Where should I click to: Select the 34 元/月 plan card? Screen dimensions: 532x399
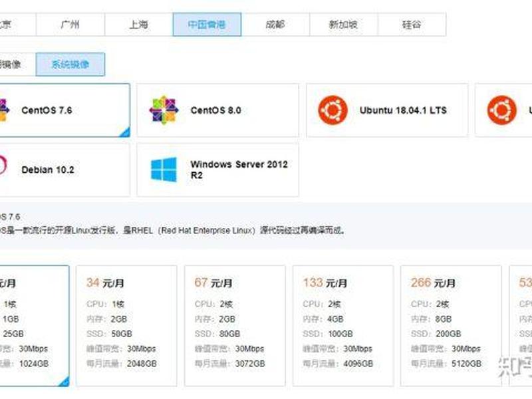click(126, 326)
